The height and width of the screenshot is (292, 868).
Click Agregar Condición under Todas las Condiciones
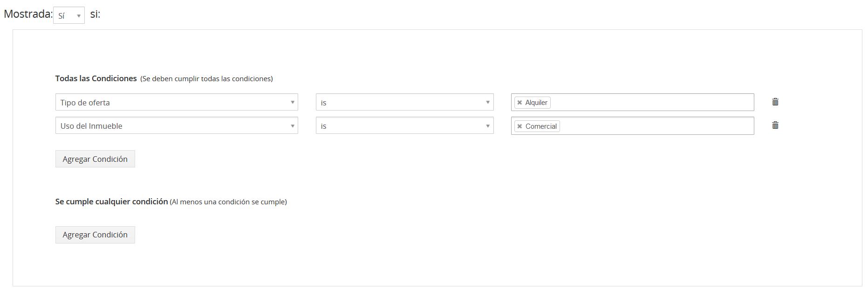tap(95, 159)
